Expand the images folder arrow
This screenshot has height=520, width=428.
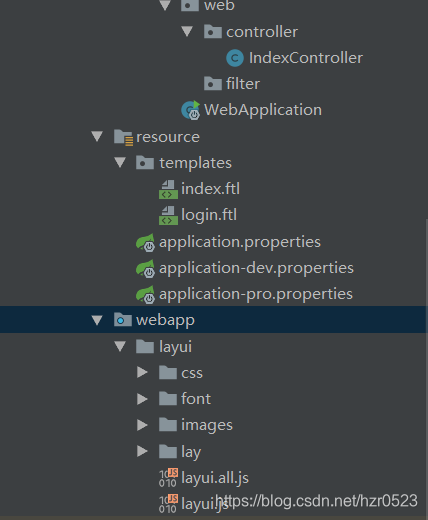click(142, 425)
